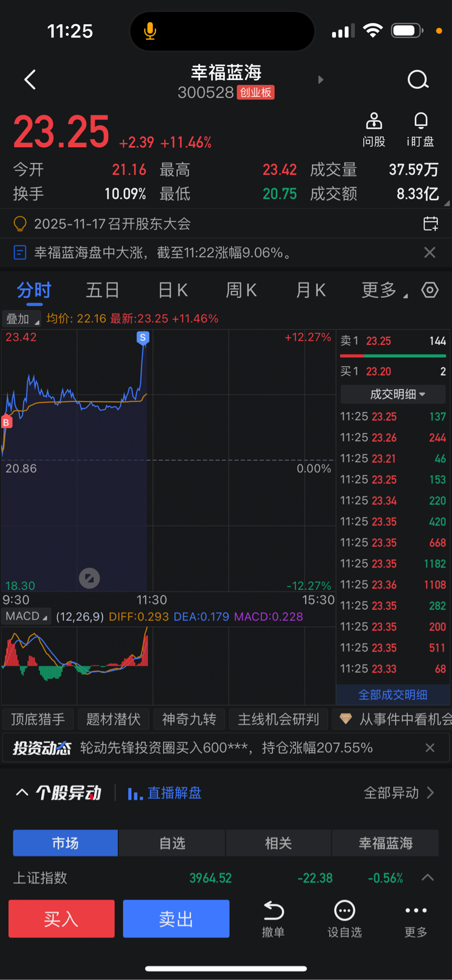This screenshot has width=452, height=980.
Task: Tap the intraday price chart area
Action: point(168,460)
